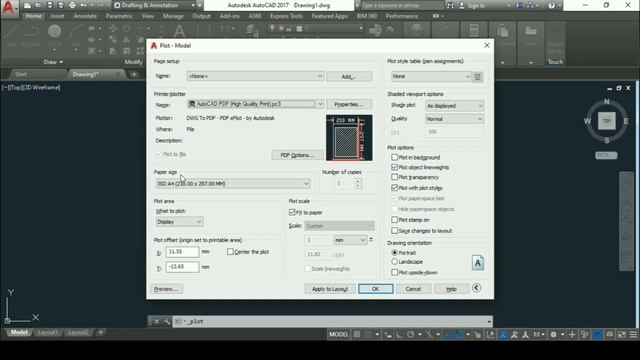Open the Drafting & Annotation workspace dropdown
Screen dimensions: 640x360
click(x=155, y=5)
